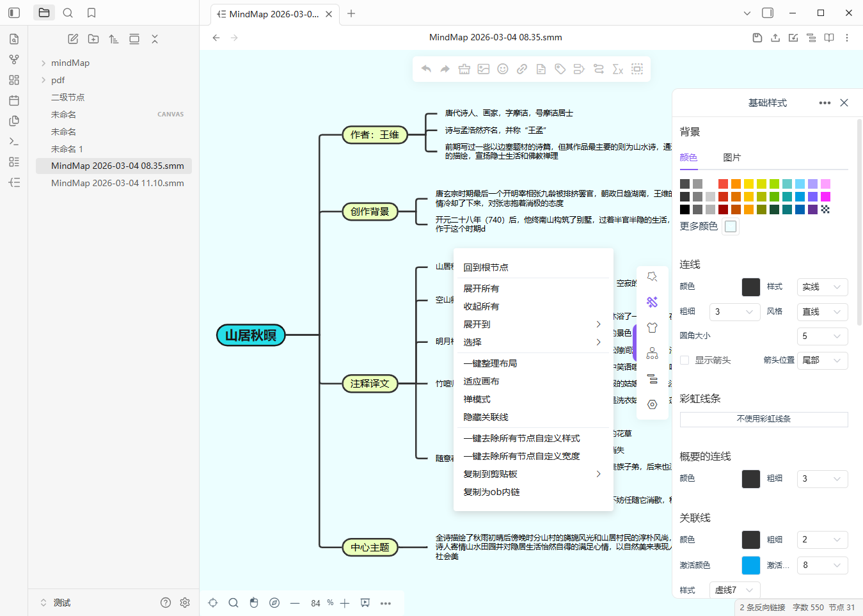Open the graph view icon in left ribbon
The width and height of the screenshot is (863, 616).
coord(14,59)
